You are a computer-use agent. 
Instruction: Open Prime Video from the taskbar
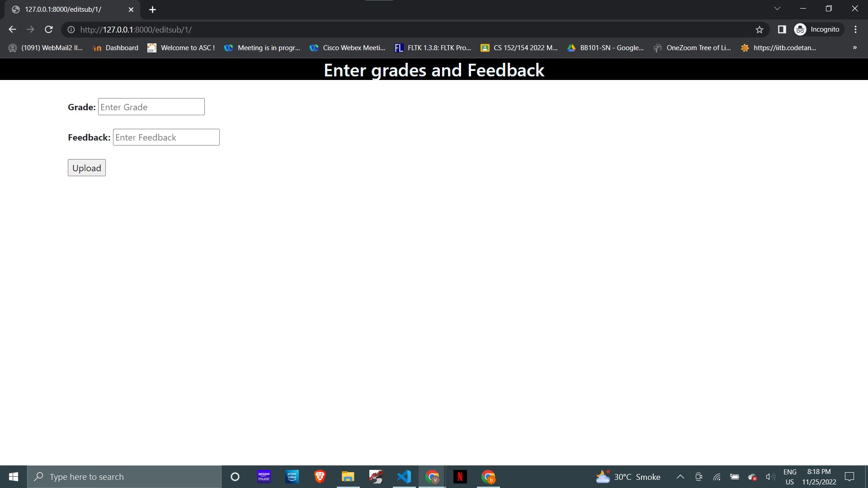pos(292,477)
